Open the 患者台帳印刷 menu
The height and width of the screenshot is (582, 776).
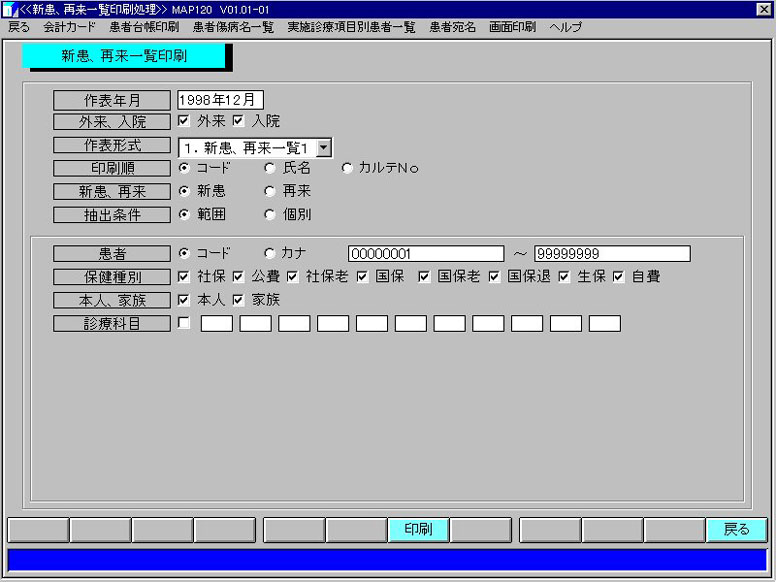click(x=144, y=27)
